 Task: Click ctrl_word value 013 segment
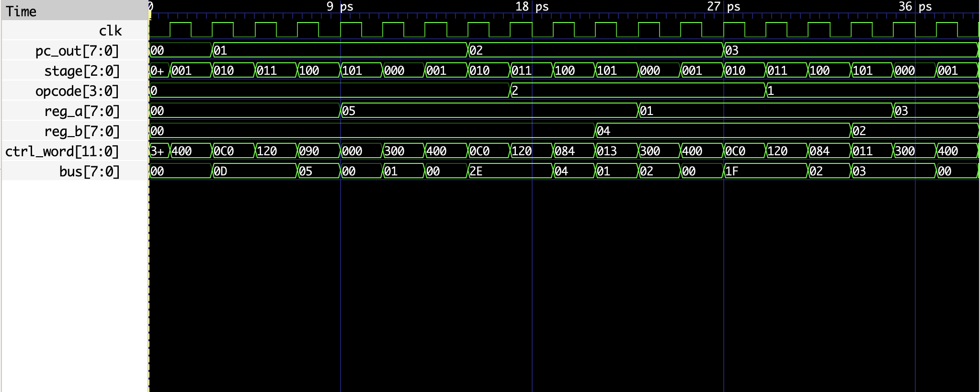617,151
